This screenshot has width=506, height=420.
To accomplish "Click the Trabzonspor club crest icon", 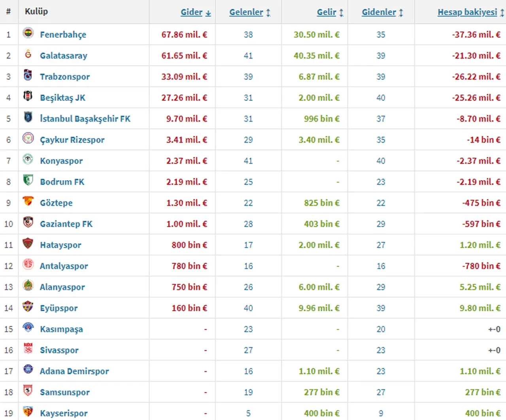I will (28, 75).
